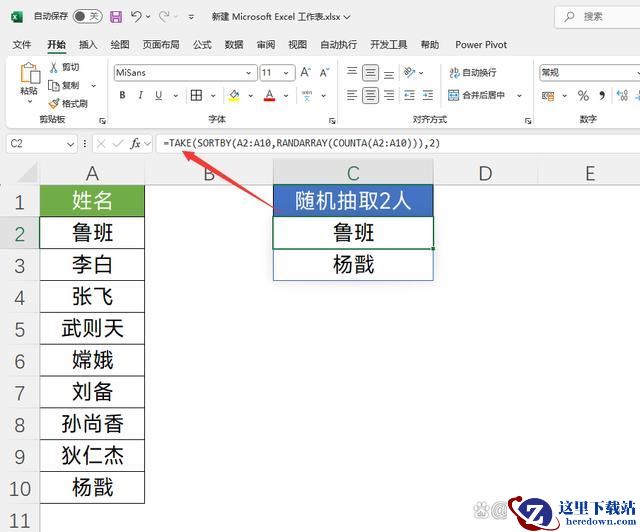Click the phonetic guide (文) icon
This screenshot has width=640, height=532.
click(307, 96)
